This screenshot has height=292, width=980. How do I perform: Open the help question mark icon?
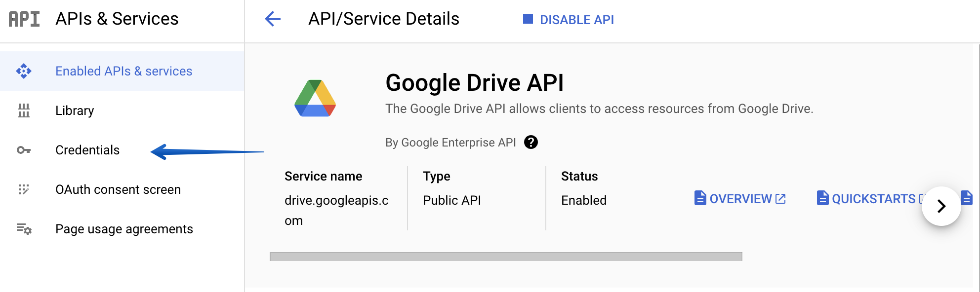click(x=531, y=142)
